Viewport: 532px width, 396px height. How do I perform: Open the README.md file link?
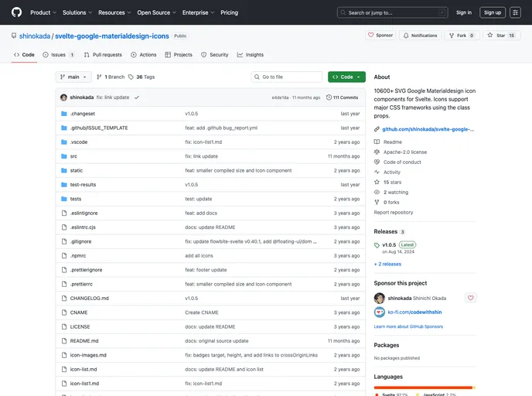(x=84, y=340)
